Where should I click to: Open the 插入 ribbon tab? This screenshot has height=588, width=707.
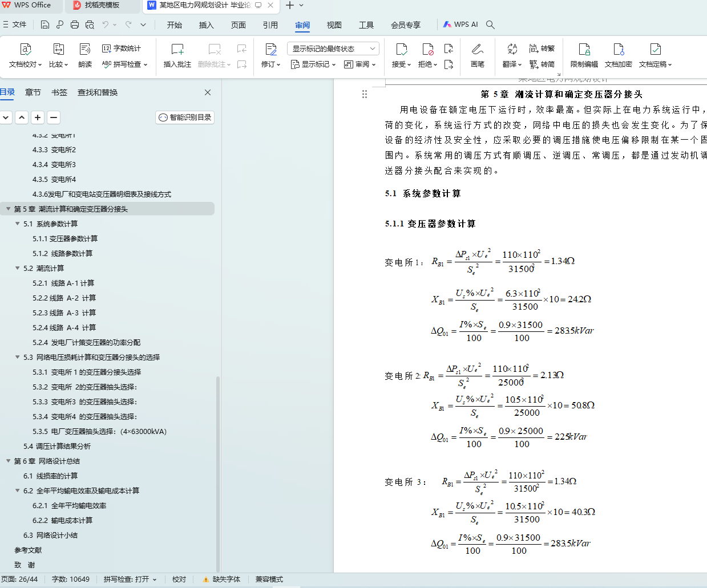point(206,25)
